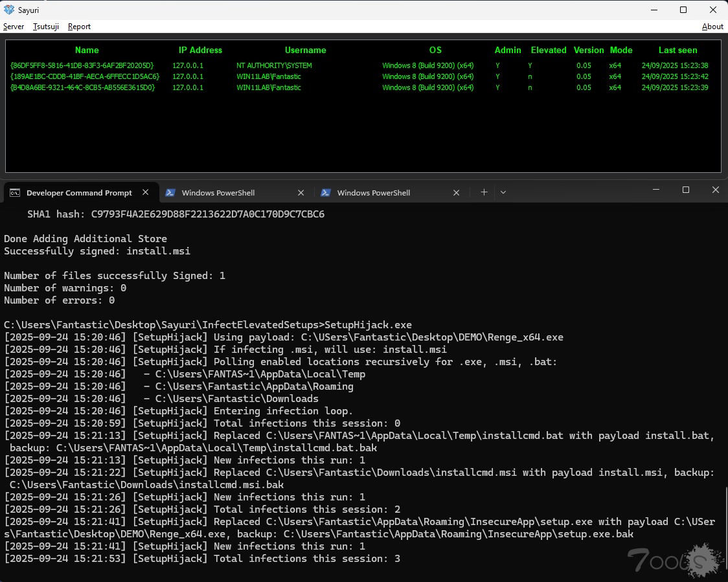This screenshot has width=728, height=582.
Task: Open the Report menu
Action: [x=79, y=27]
